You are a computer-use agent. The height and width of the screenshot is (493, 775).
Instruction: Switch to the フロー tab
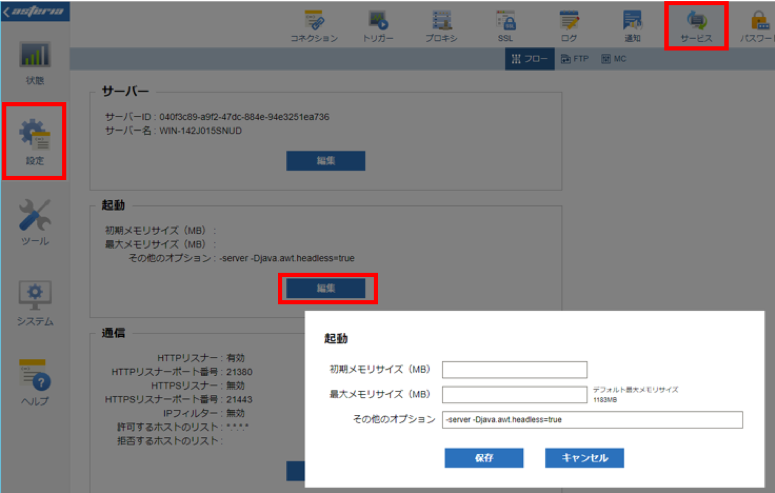tap(529, 59)
